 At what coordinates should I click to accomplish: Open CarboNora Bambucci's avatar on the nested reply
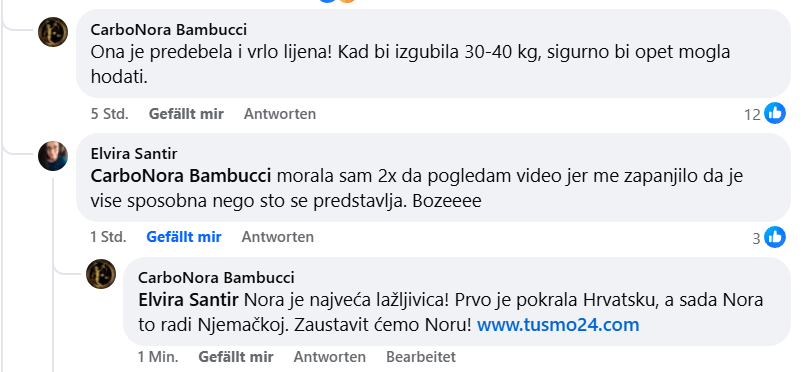click(101, 274)
